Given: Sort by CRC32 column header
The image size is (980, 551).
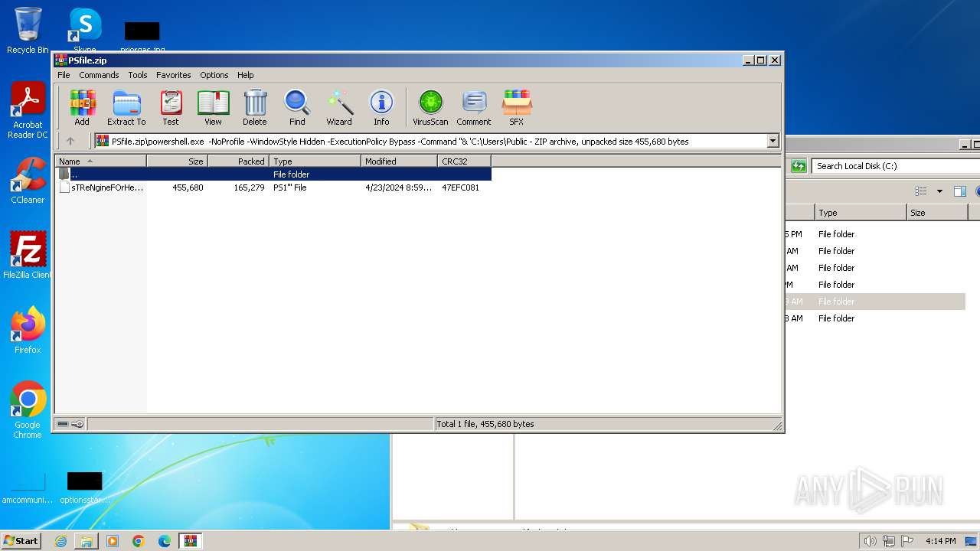Looking at the screenshot, I should tap(465, 161).
